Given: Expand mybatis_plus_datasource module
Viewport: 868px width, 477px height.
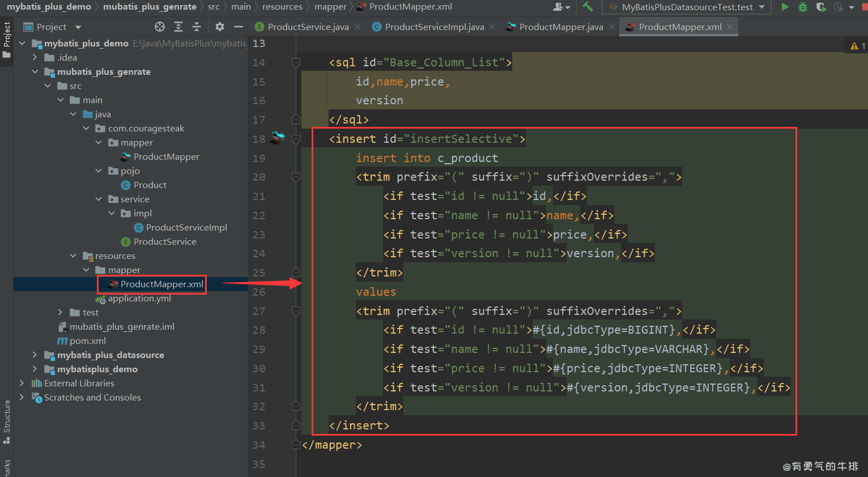Looking at the screenshot, I should pos(35,355).
